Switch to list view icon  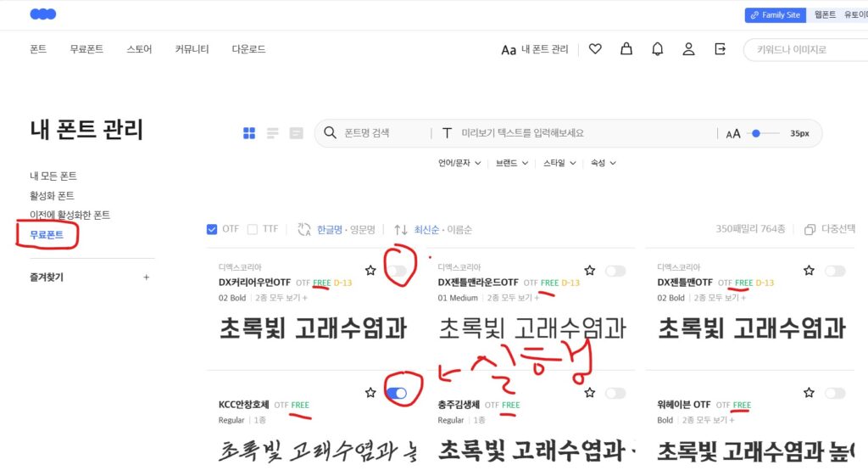(272, 133)
